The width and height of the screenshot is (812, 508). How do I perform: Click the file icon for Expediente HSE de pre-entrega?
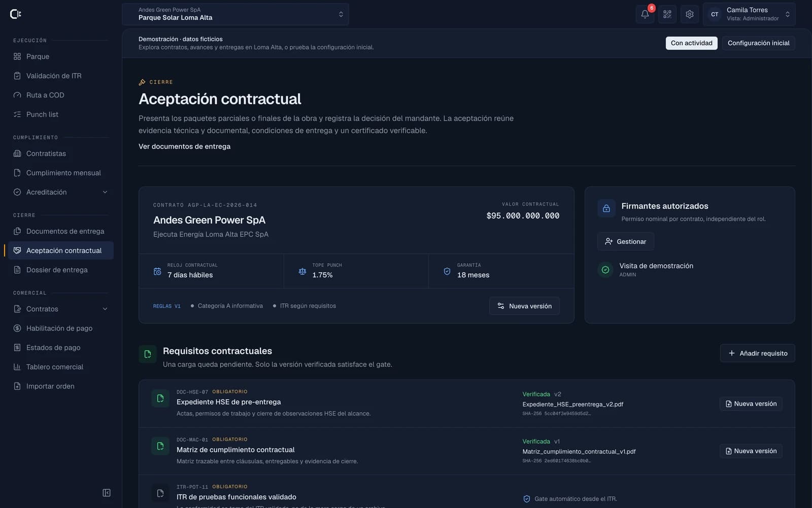[x=160, y=398]
